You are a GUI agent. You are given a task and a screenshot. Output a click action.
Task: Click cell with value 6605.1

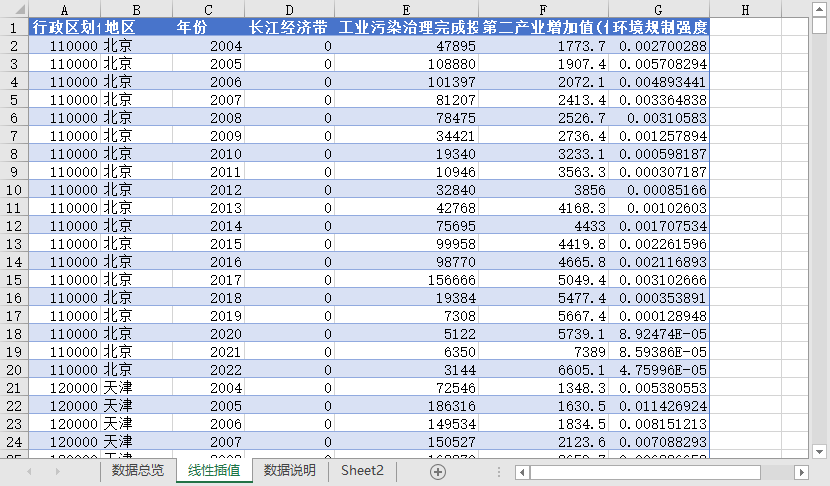pyautogui.click(x=544, y=370)
